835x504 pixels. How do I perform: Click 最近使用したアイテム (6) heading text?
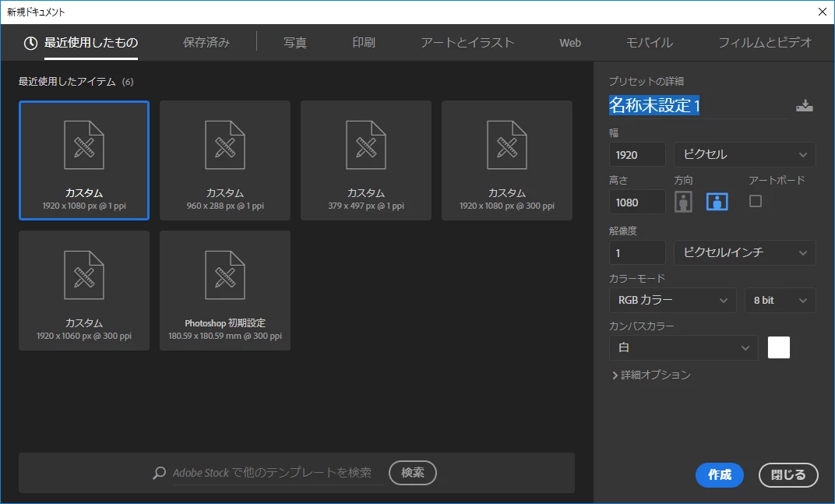coord(76,82)
